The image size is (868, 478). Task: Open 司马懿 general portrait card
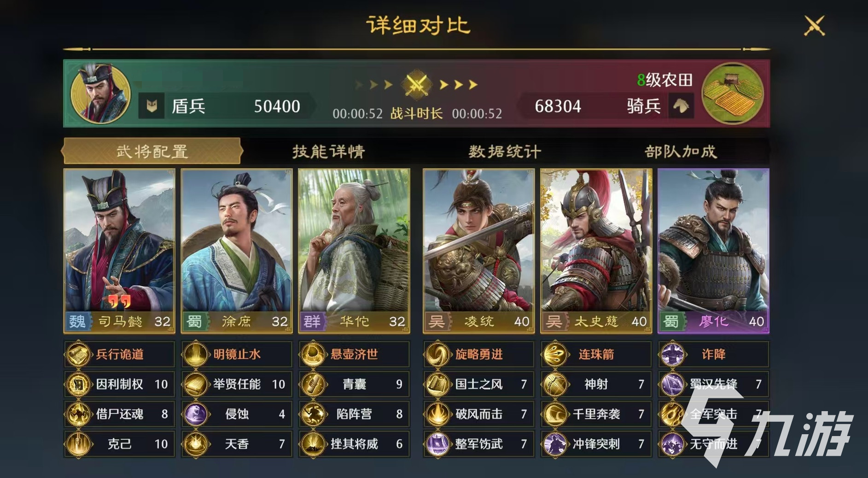pos(119,251)
